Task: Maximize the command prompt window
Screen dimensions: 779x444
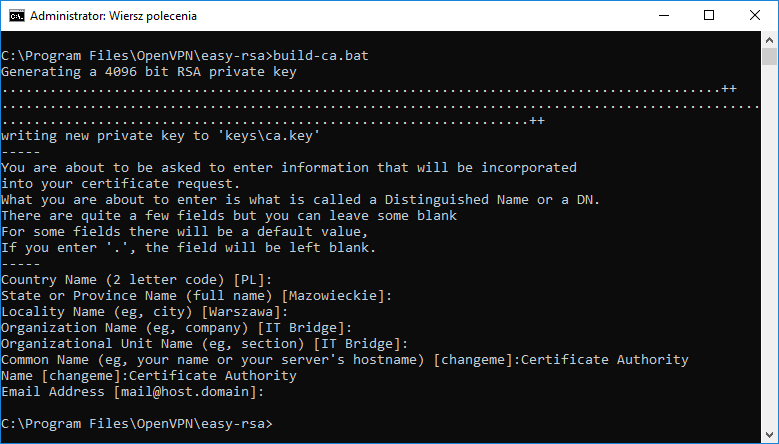Action: 709,16
